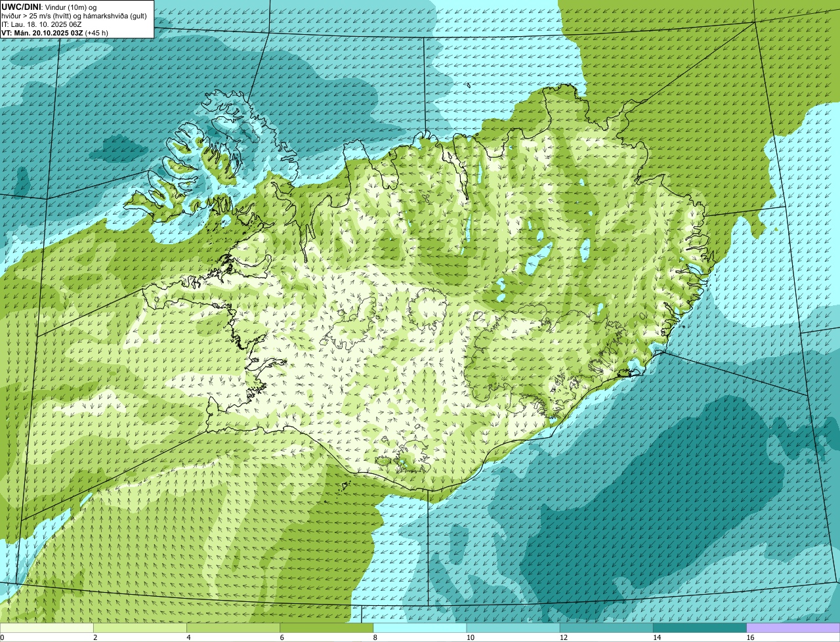Viewport: 840px width, 642px height.
Task: Click the 12–14 teal legend swatch
Action: (x=606, y=628)
